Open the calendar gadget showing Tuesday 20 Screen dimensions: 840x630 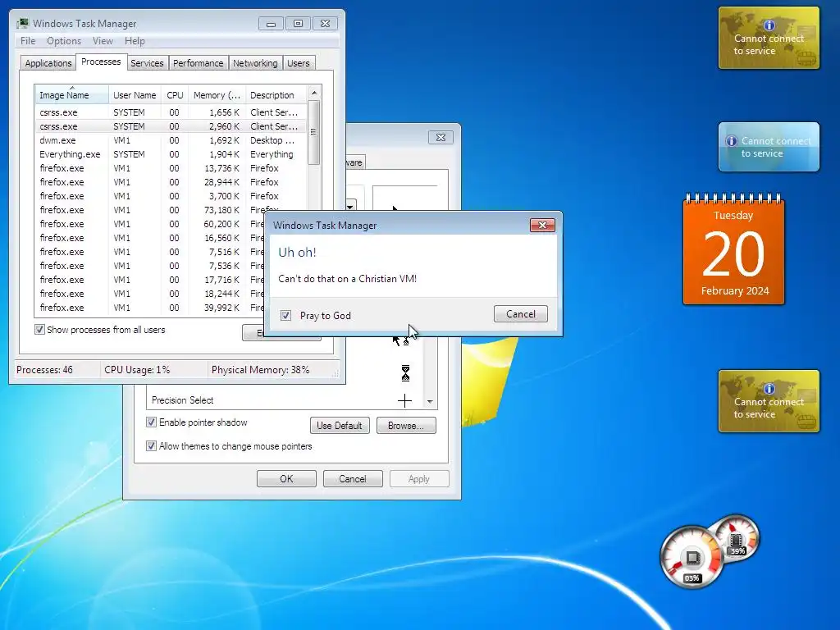pyautogui.click(x=733, y=251)
